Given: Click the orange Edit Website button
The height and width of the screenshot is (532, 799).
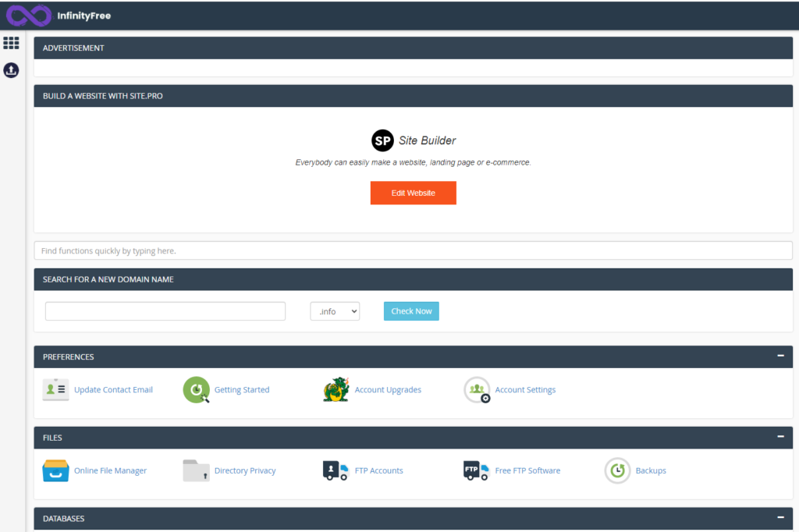Looking at the screenshot, I should [414, 193].
